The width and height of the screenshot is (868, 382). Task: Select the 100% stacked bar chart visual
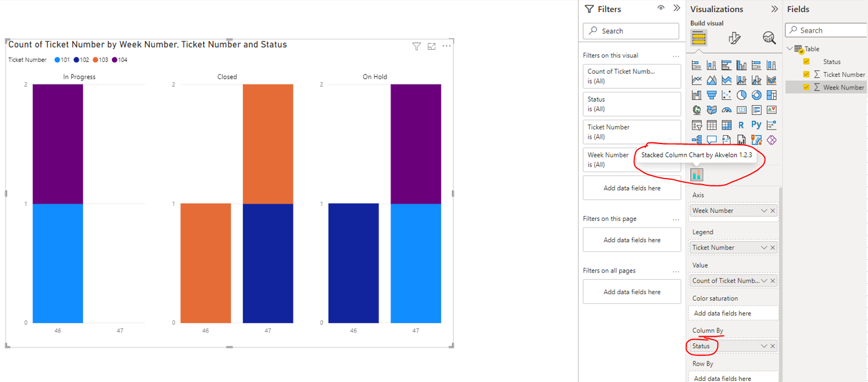[x=756, y=65]
